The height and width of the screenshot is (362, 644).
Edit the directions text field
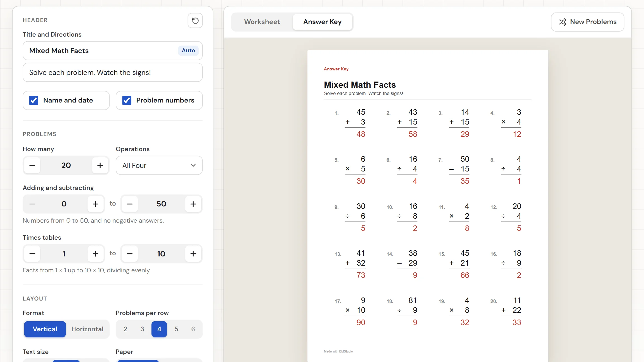click(x=113, y=72)
